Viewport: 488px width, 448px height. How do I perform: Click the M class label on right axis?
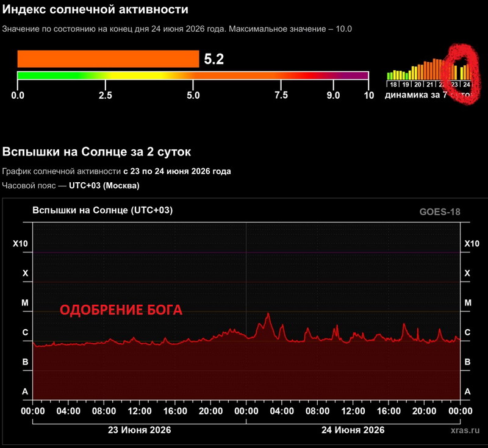(468, 302)
